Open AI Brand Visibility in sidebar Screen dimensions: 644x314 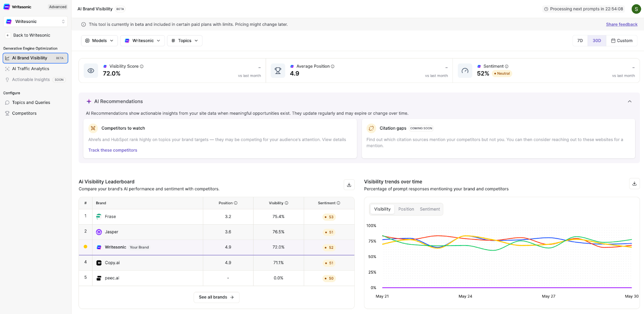point(35,58)
